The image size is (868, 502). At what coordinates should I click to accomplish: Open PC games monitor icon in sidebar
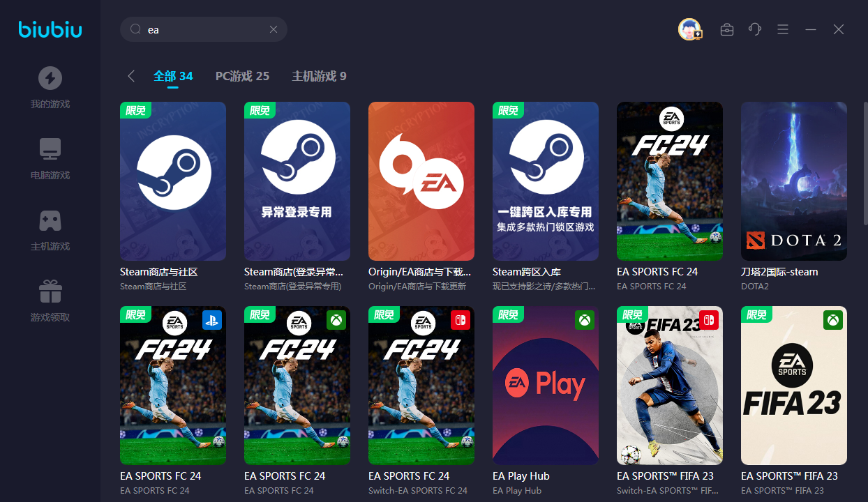pos(50,149)
